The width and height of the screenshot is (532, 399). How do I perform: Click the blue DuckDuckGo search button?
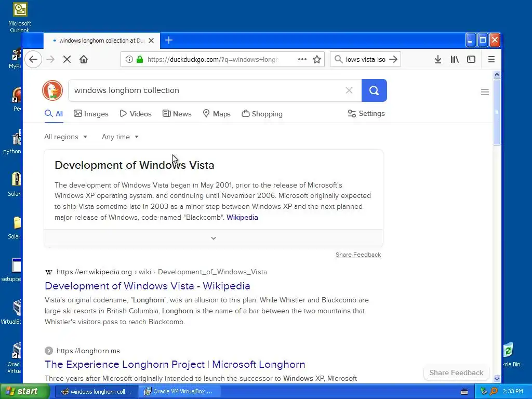(374, 90)
